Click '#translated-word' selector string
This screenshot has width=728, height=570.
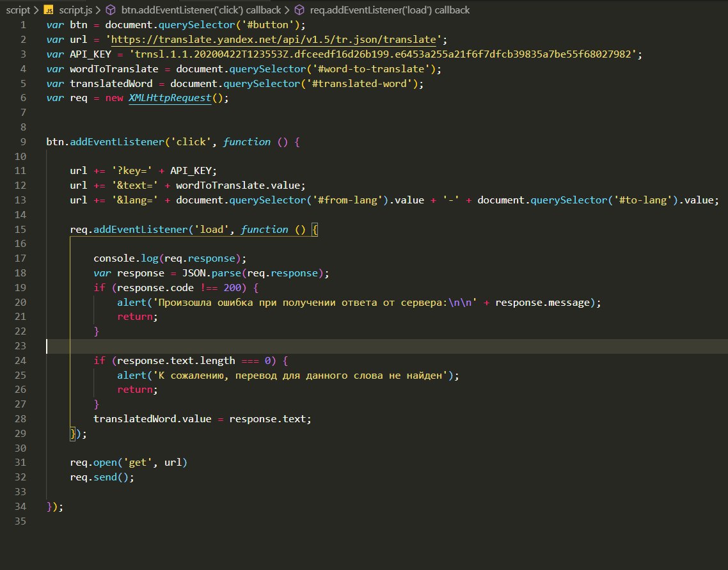click(x=362, y=84)
